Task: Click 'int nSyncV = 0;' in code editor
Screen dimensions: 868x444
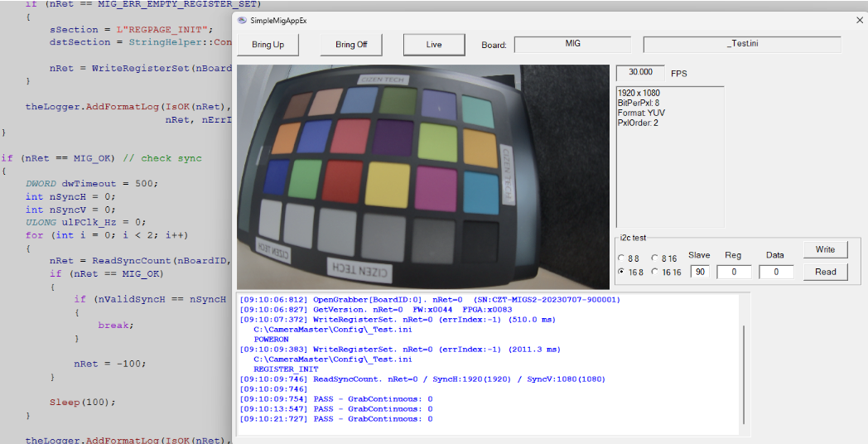Action: point(70,210)
